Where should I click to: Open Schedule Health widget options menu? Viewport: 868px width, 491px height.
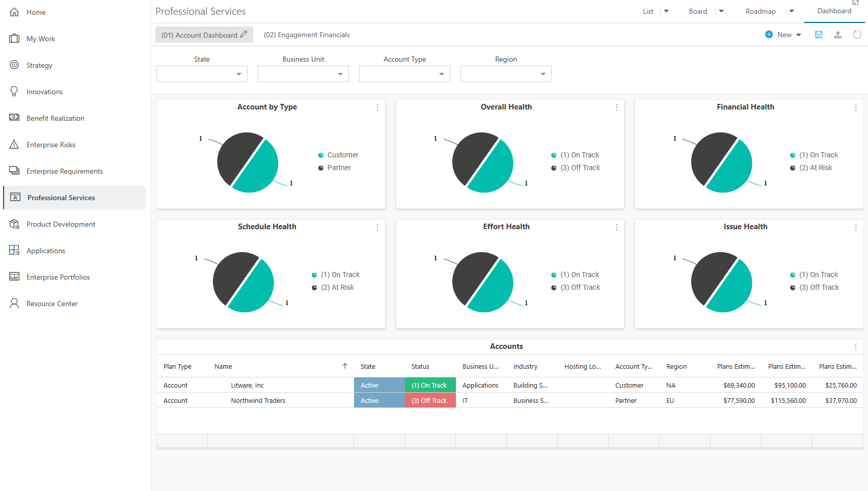coord(377,227)
